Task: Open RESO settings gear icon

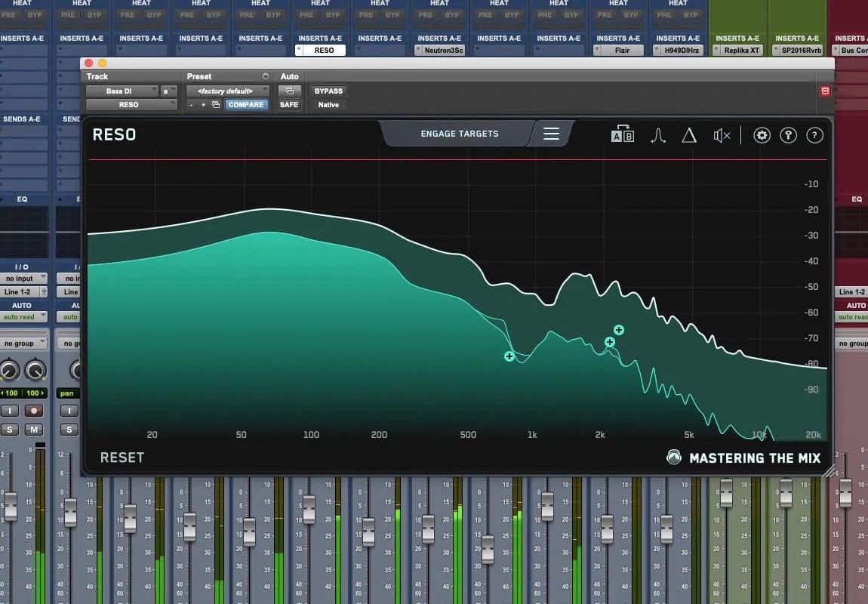Action: pos(762,135)
